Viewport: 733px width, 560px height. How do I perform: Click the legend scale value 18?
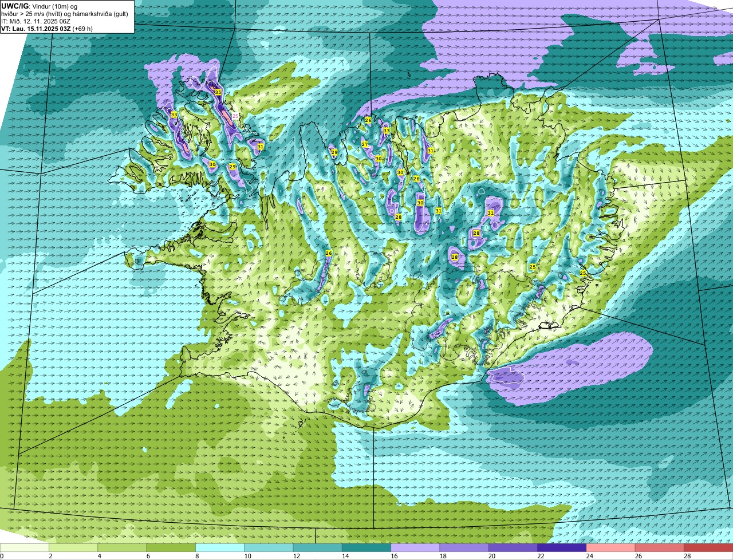click(443, 556)
